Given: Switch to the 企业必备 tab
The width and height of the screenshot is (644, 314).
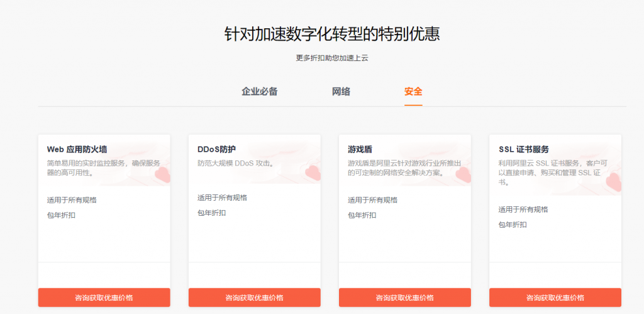Looking at the screenshot, I should pyautogui.click(x=259, y=91).
